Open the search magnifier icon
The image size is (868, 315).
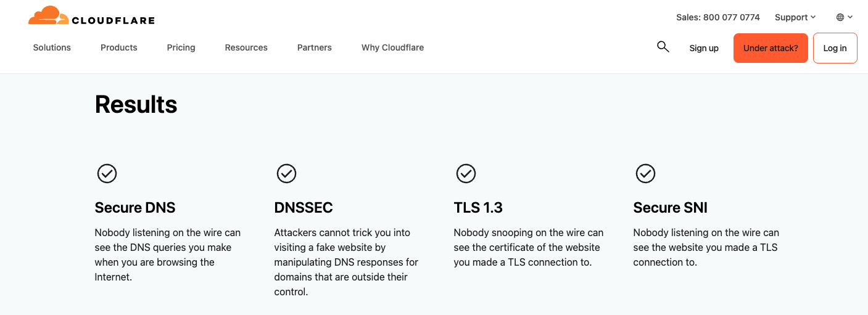click(663, 47)
